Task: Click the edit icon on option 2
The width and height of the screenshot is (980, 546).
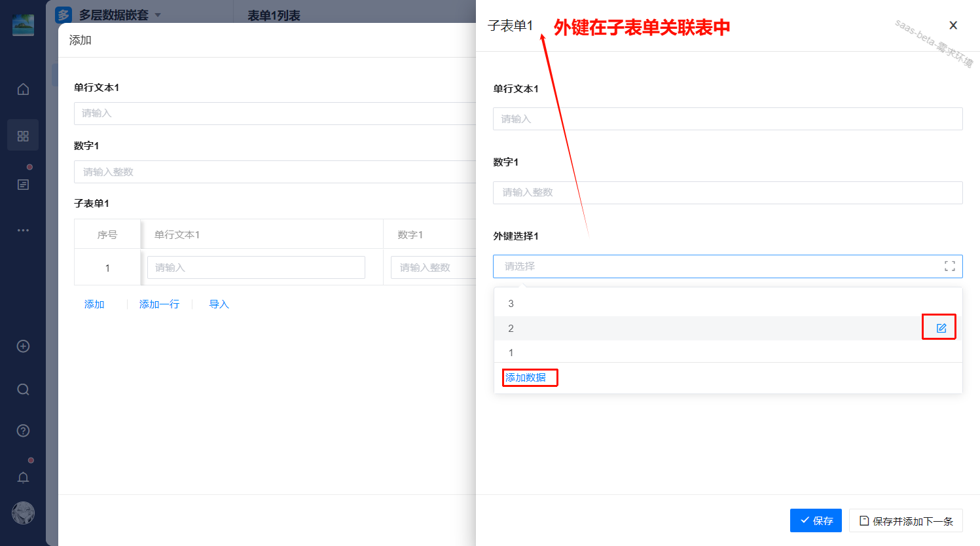Action: click(x=941, y=328)
